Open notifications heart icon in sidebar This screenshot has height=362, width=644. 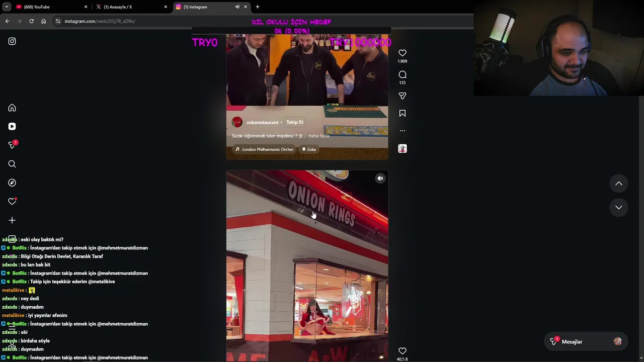[x=12, y=201]
